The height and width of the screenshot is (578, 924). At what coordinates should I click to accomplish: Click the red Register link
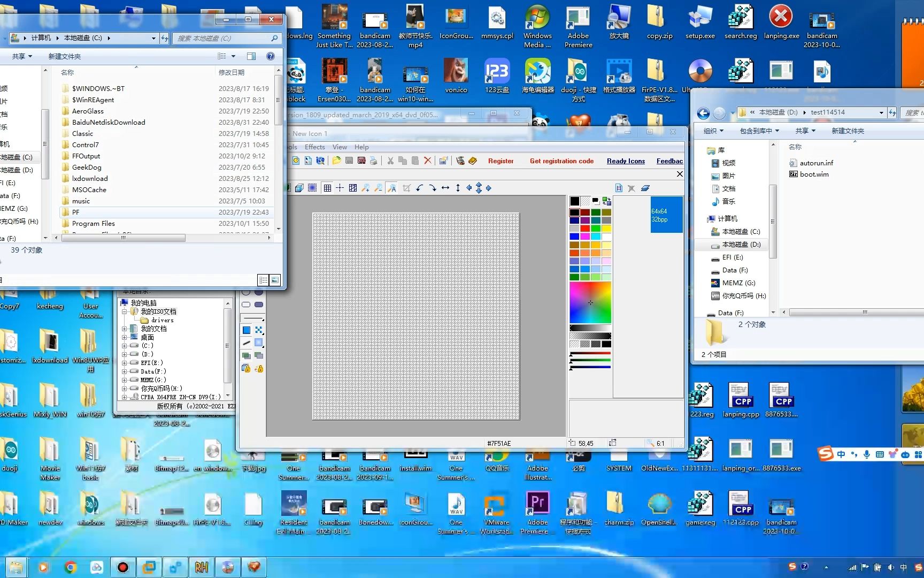(500, 161)
